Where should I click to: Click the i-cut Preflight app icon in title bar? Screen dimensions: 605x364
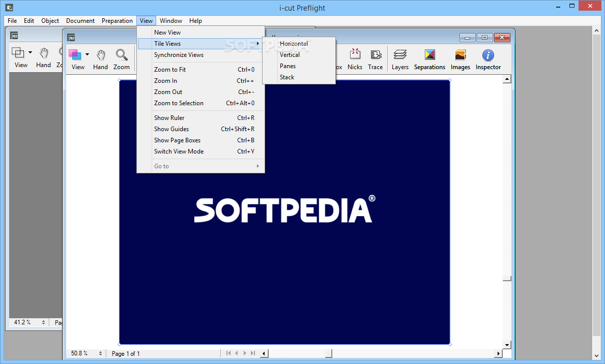point(10,7)
